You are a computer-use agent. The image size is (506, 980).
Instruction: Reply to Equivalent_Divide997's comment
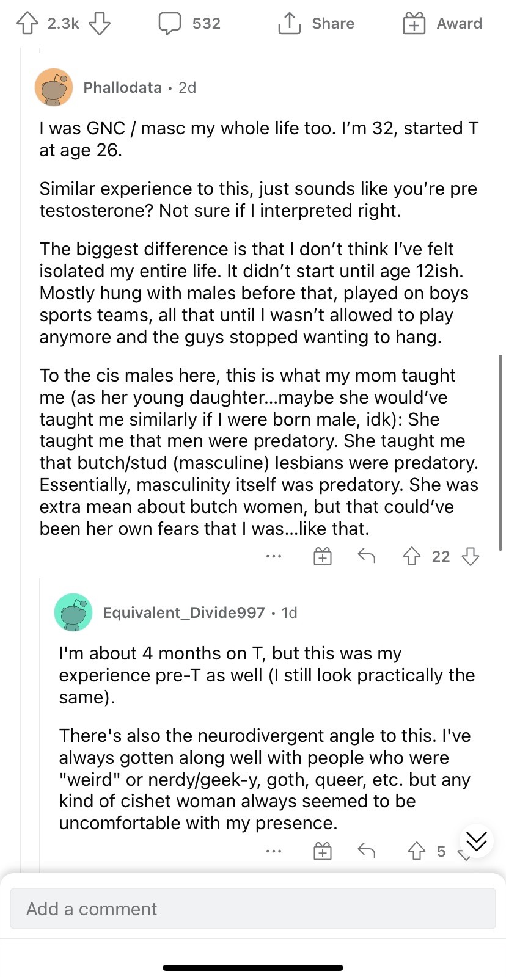click(366, 851)
